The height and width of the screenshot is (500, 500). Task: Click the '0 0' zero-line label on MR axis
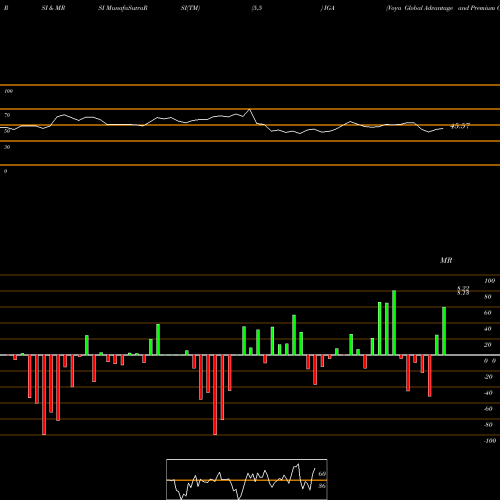(x=490, y=361)
